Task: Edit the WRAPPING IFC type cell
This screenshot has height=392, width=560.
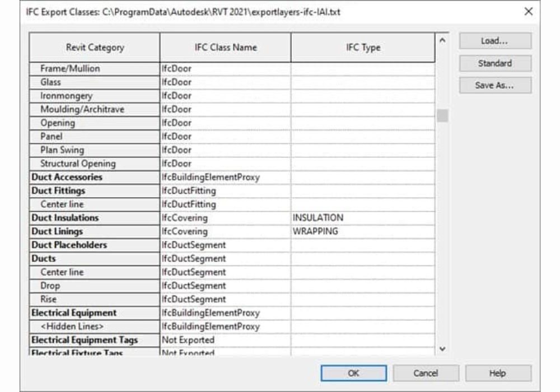Action: click(x=362, y=231)
